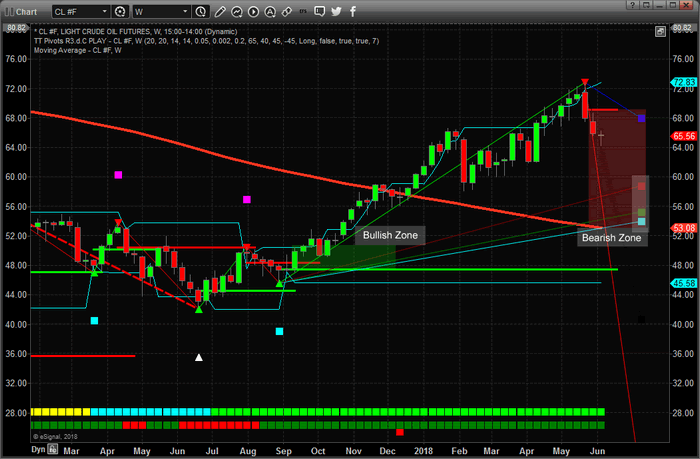Select the Bullish Zone label
This screenshot has width=700, height=459.
point(390,235)
